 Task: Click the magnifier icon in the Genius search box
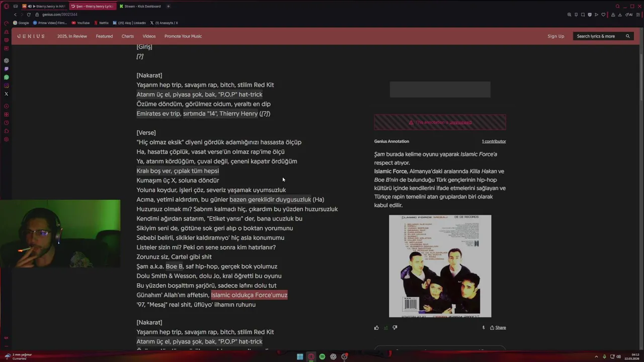[627, 36]
